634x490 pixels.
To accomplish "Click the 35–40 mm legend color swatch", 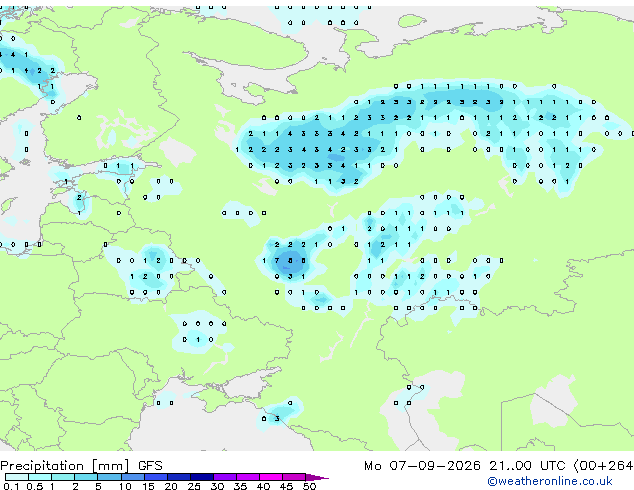I will pyautogui.click(x=248, y=477).
